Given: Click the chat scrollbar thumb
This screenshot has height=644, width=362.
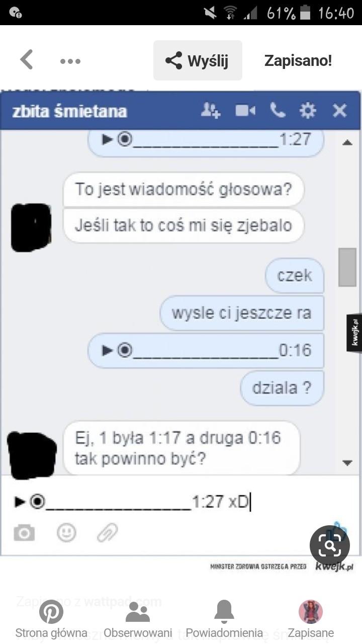Looking at the screenshot, I should tap(347, 267).
